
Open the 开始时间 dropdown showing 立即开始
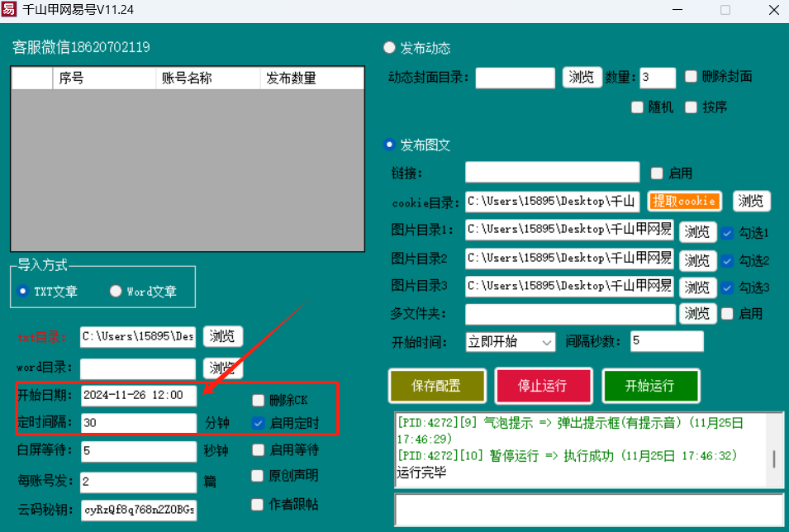(511, 342)
